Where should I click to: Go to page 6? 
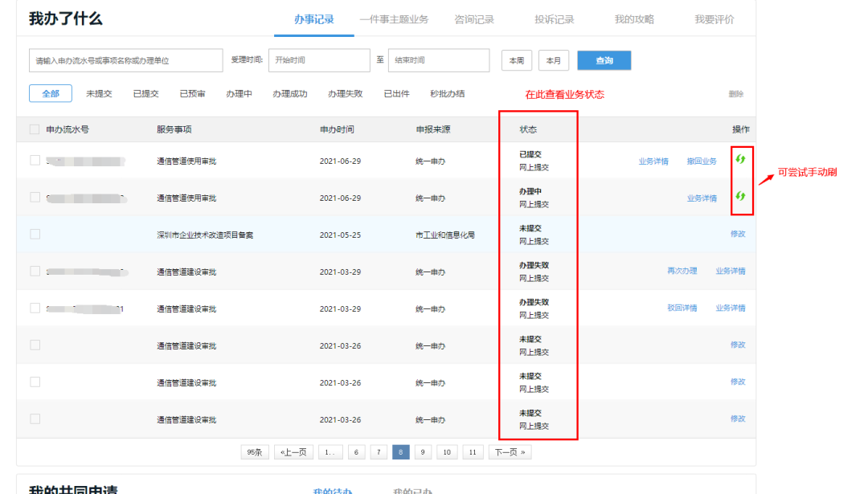tap(357, 452)
